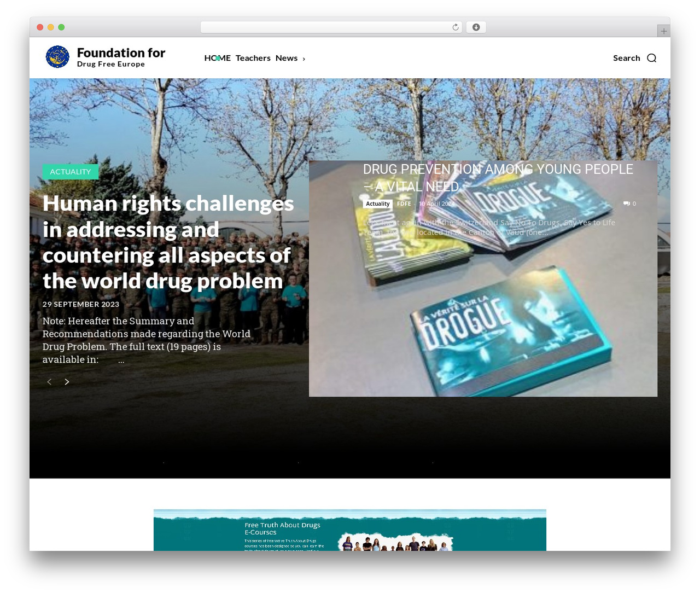This screenshot has height=593, width=700.
Task: Open a new browser tab with plus
Action: [x=663, y=31]
